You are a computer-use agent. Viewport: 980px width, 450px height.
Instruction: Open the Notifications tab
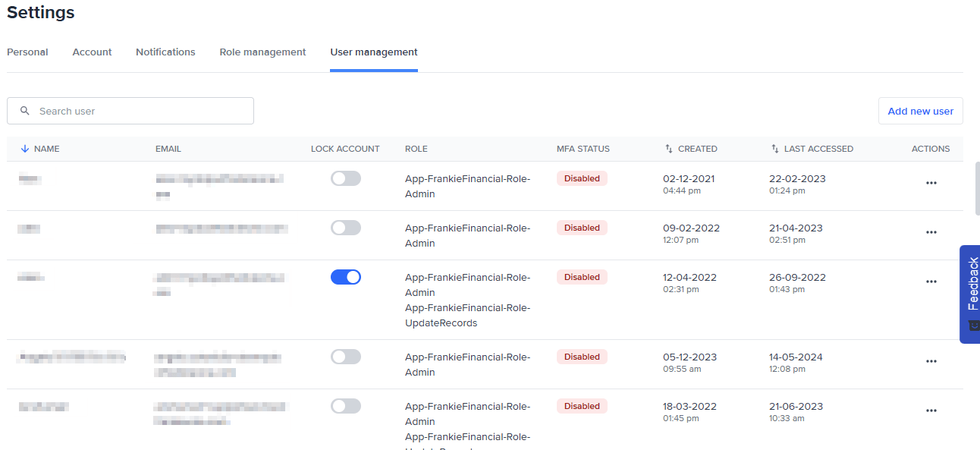click(165, 52)
